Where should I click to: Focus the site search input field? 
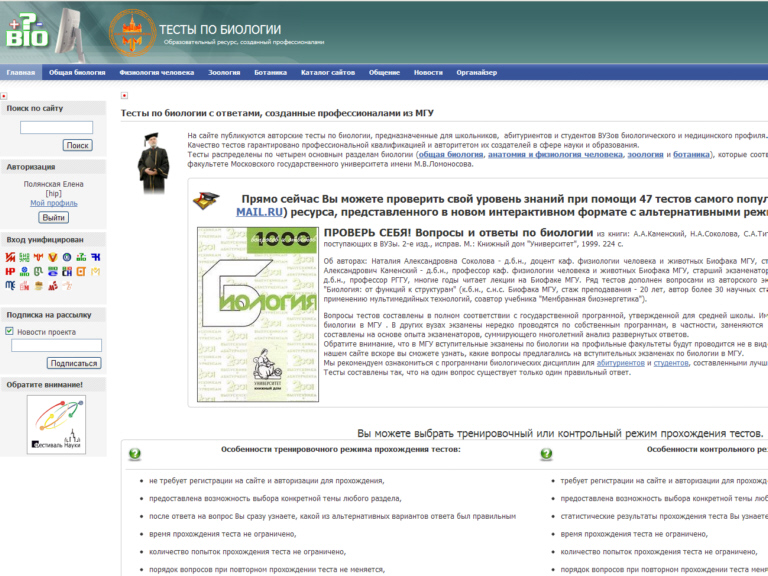coord(56,127)
